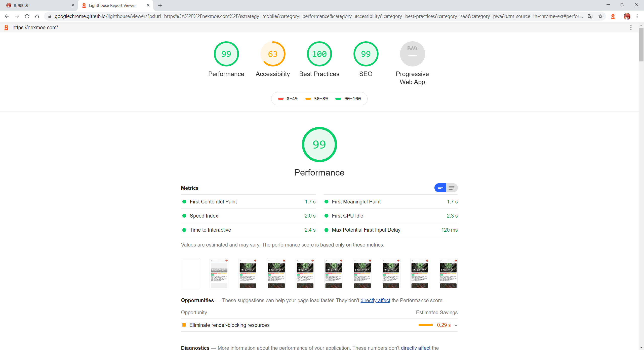The height and width of the screenshot is (350, 644).
Task: Bookmark this page with star icon
Action: tap(600, 16)
